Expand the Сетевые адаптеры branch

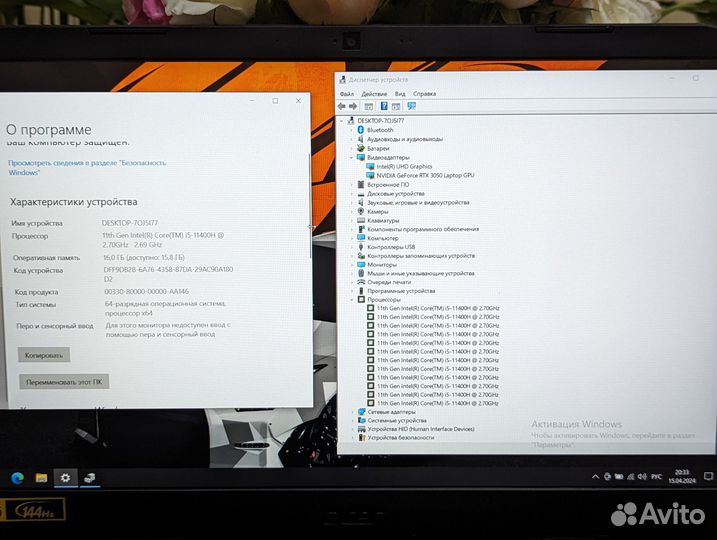(352, 412)
